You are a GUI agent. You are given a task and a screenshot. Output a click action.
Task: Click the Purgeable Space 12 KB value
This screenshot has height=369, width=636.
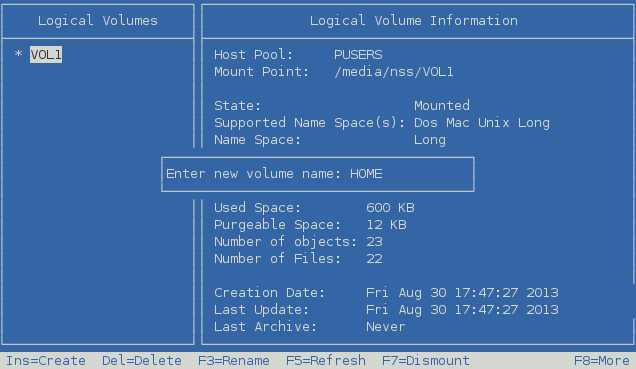click(387, 225)
